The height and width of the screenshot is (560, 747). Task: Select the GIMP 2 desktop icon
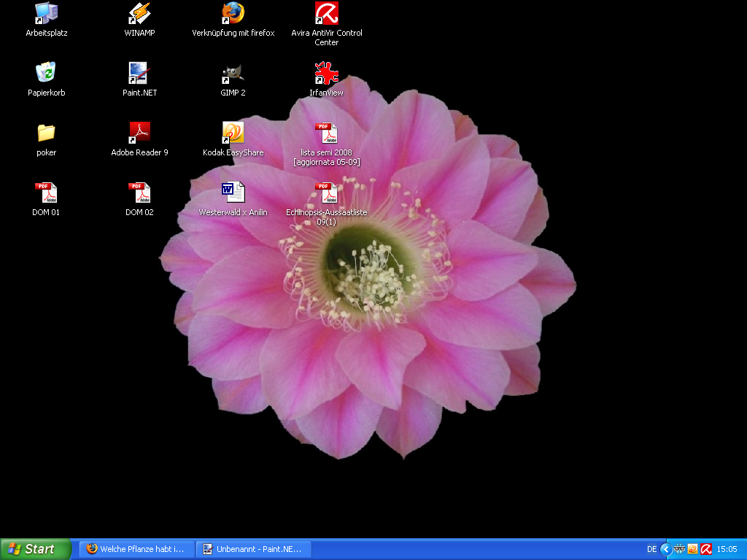[x=233, y=73]
